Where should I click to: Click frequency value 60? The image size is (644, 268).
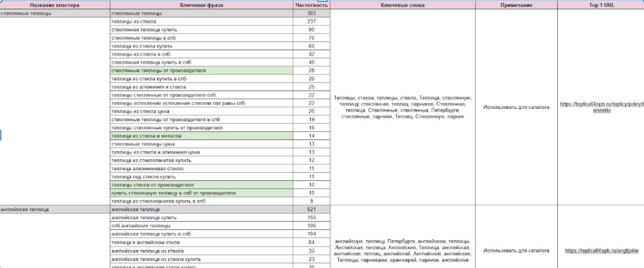[312, 46]
